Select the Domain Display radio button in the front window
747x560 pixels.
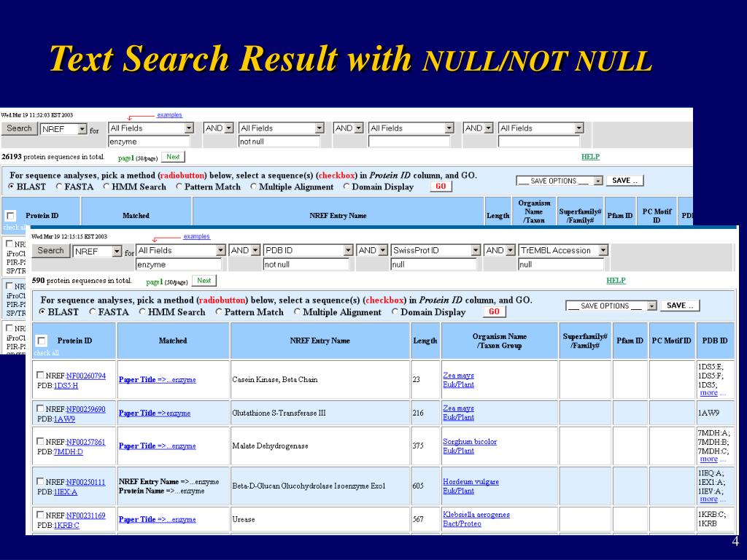coord(395,312)
